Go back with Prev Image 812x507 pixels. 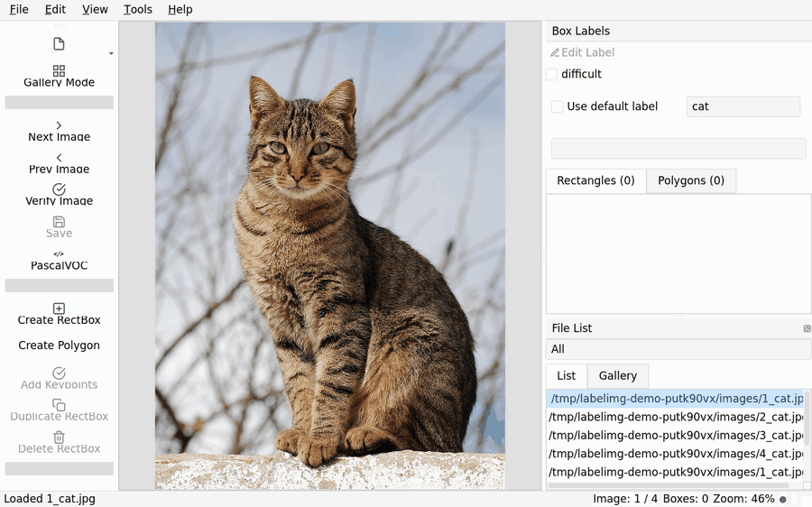coord(59,163)
